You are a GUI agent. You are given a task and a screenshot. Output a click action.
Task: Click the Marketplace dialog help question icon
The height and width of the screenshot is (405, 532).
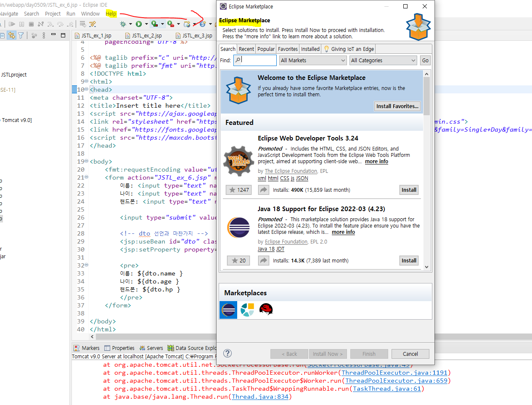[x=228, y=353]
